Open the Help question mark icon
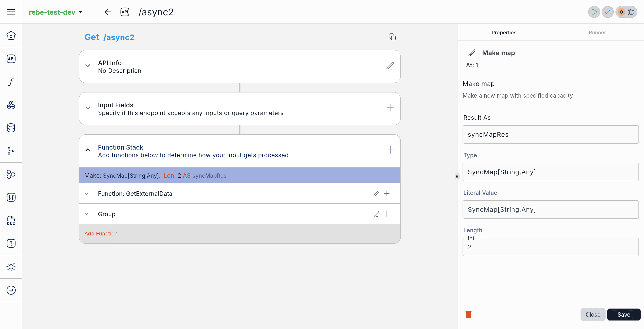Viewport: 644px width, 329px height. [x=11, y=243]
